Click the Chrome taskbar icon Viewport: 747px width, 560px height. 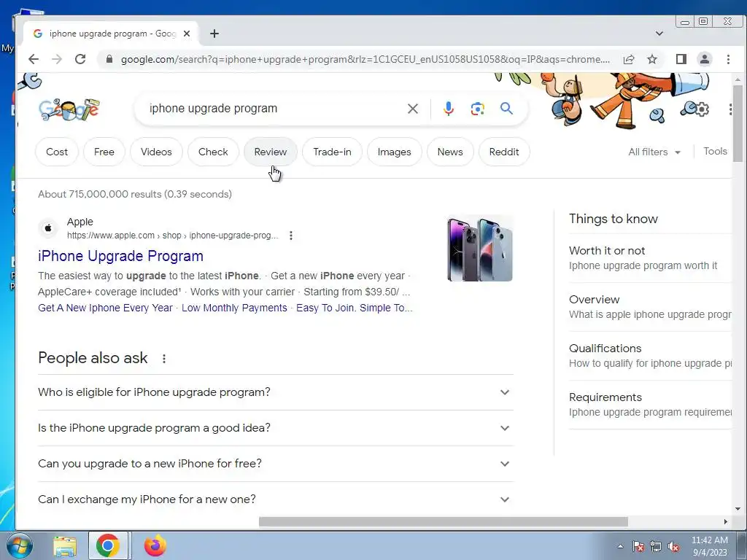pyautogui.click(x=108, y=545)
